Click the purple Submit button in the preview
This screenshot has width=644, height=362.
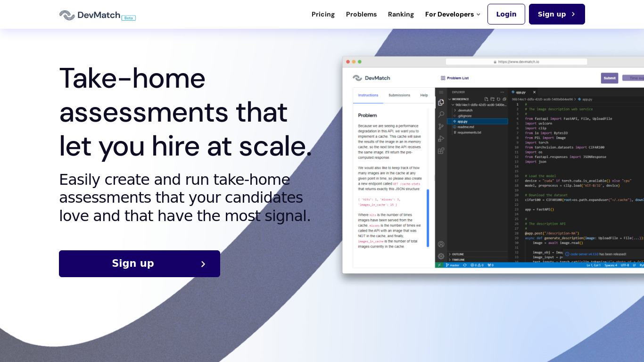[610, 78]
